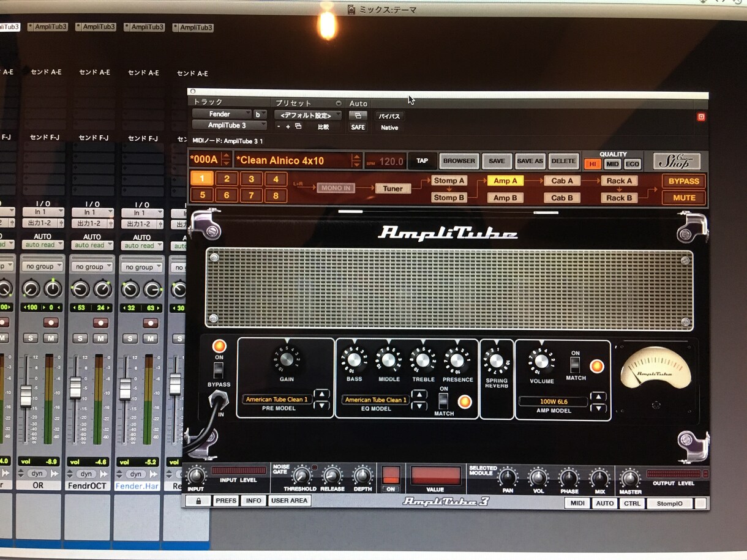Click the noise gate DEPTH knob
The height and width of the screenshot is (560, 747).
(362, 476)
